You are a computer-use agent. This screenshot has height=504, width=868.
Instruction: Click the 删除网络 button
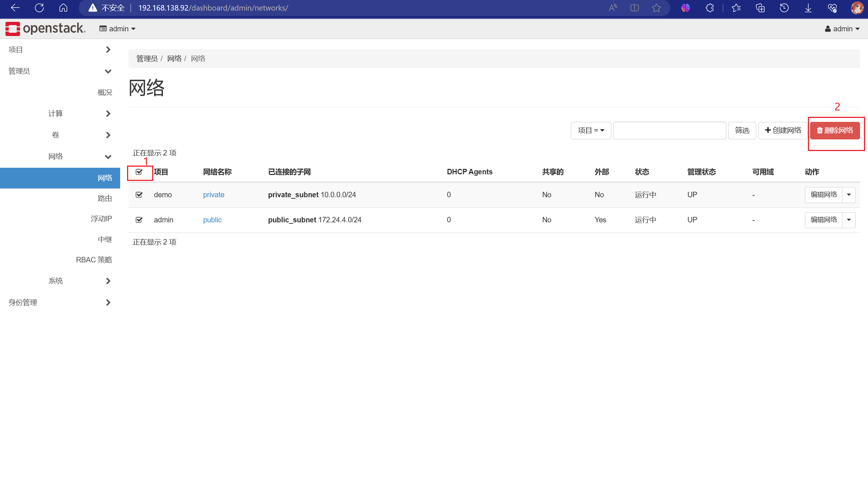835,130
